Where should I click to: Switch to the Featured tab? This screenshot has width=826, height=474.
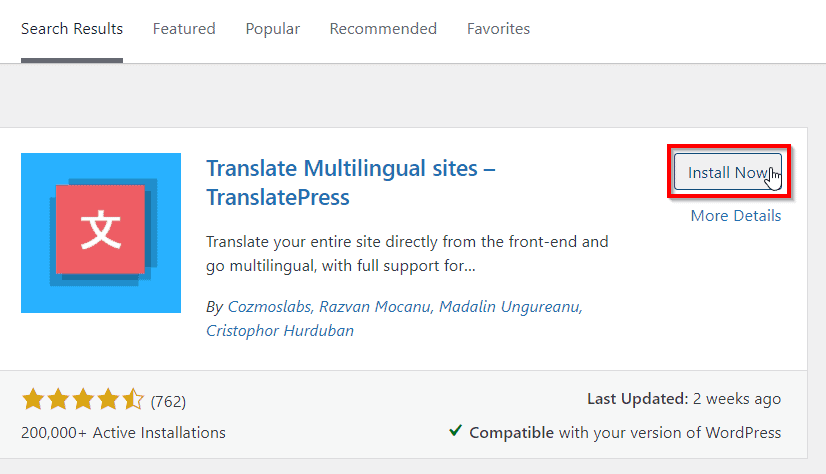tap(184, 28)
